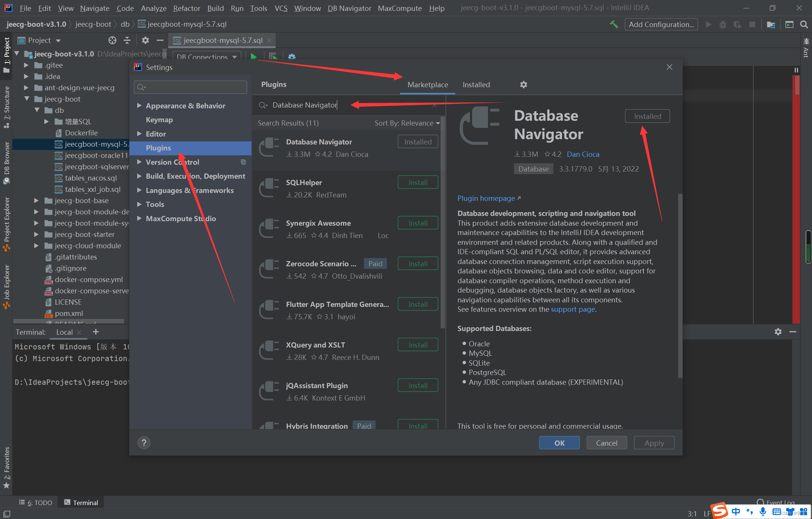Toggle the Terminal tool window

pyautogui.click(x=80, y=502)
